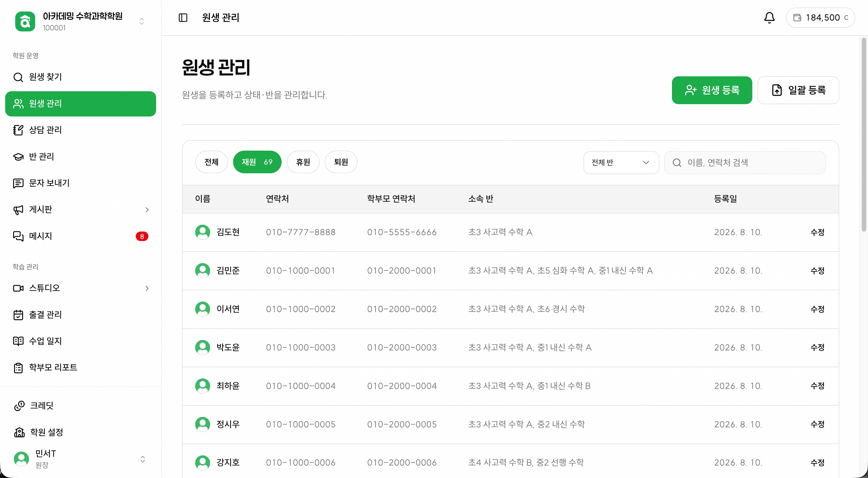This screenshot has height=478, width=868.
Task: Click the vertical page scrollbar
Action: pyautogui.click(x=864, y=135)
